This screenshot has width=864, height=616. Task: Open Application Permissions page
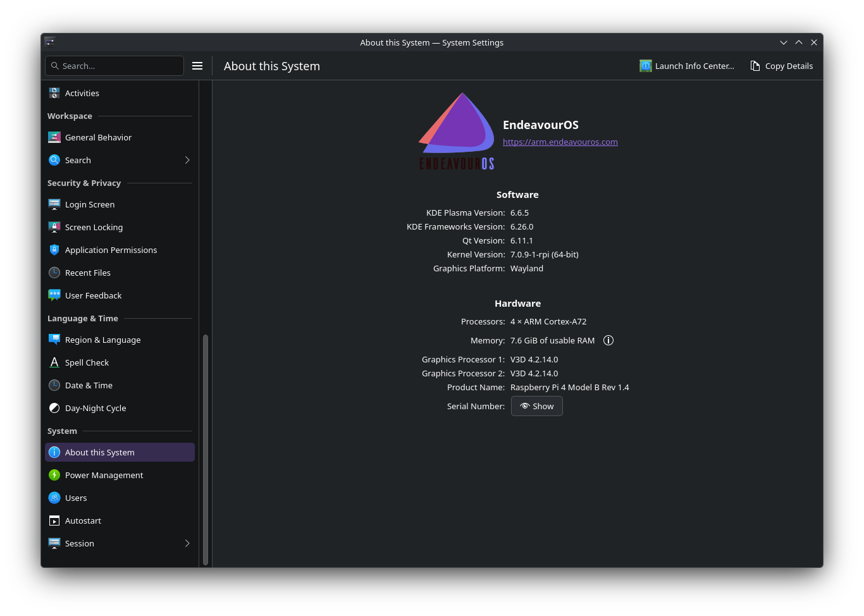click(x=120, y=250)
